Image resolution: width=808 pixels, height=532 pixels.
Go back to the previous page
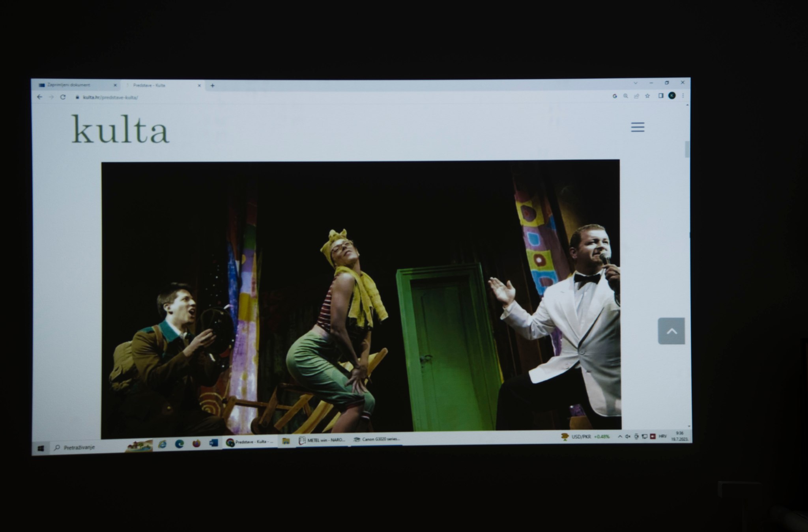[39, 97]
